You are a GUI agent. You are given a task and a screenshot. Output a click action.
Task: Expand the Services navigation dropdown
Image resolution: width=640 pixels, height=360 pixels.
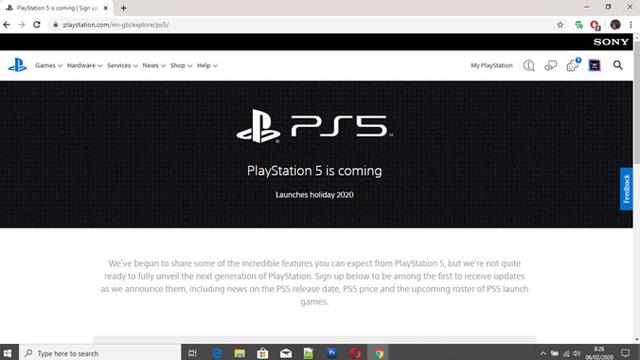pyautogui.click(x=122, y=65)
